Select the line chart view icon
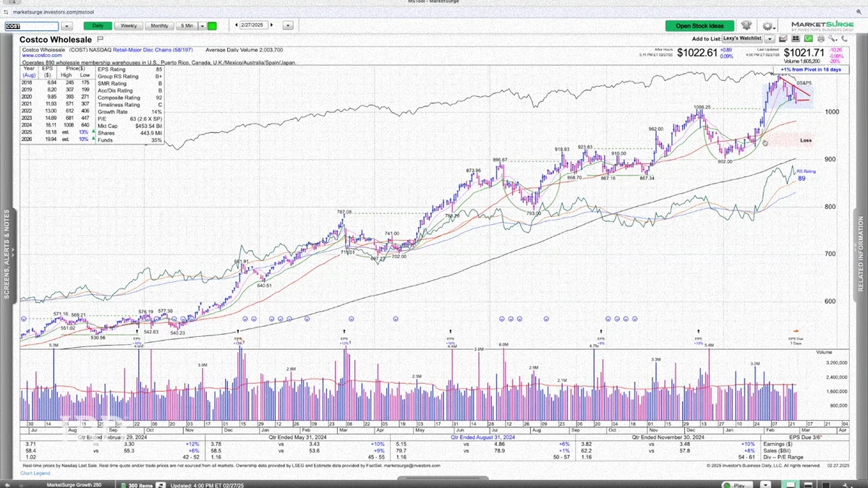868x488 pixels. tap(784, 39)
